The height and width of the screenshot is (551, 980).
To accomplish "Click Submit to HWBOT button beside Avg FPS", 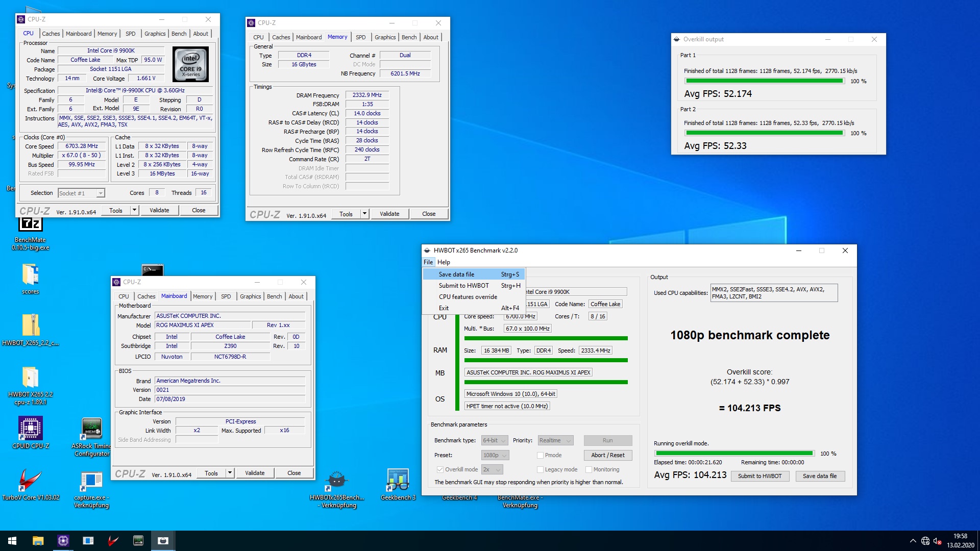I will point(759,476).
